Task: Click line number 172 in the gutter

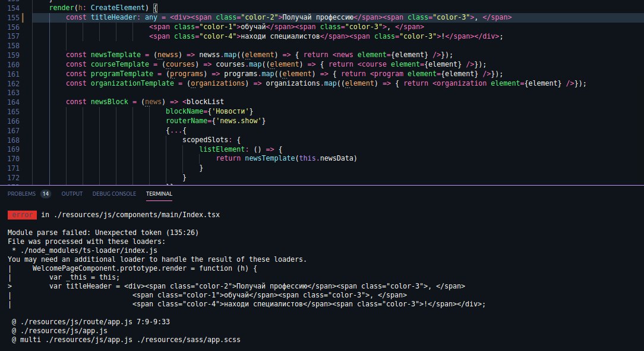Action: [14, 178]
